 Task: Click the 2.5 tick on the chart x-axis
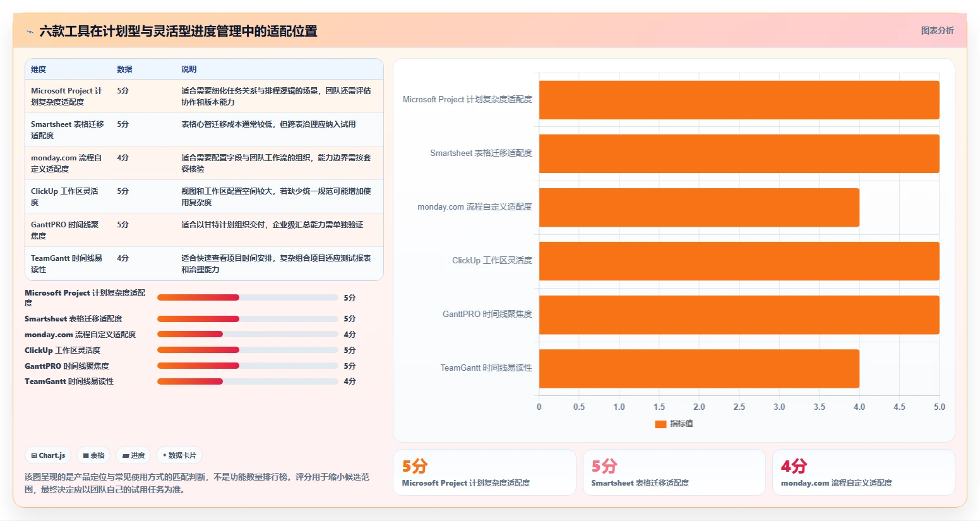(x=739, y=407)
